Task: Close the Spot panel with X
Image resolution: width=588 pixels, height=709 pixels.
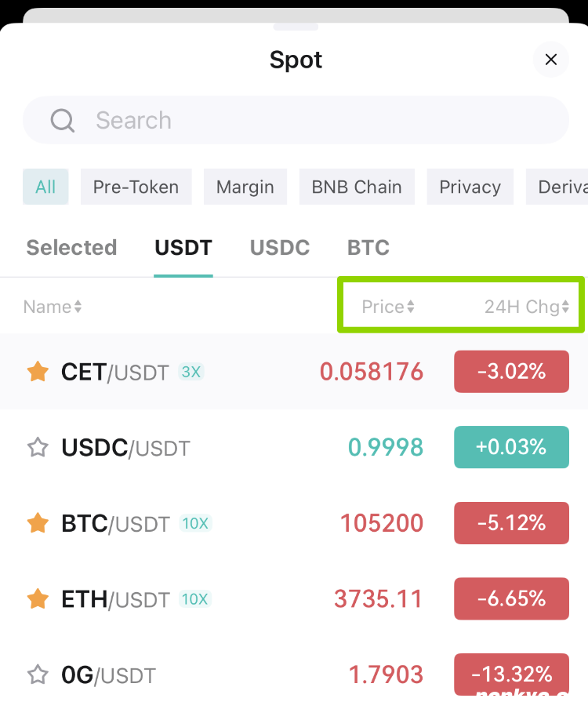Action: 550,60
